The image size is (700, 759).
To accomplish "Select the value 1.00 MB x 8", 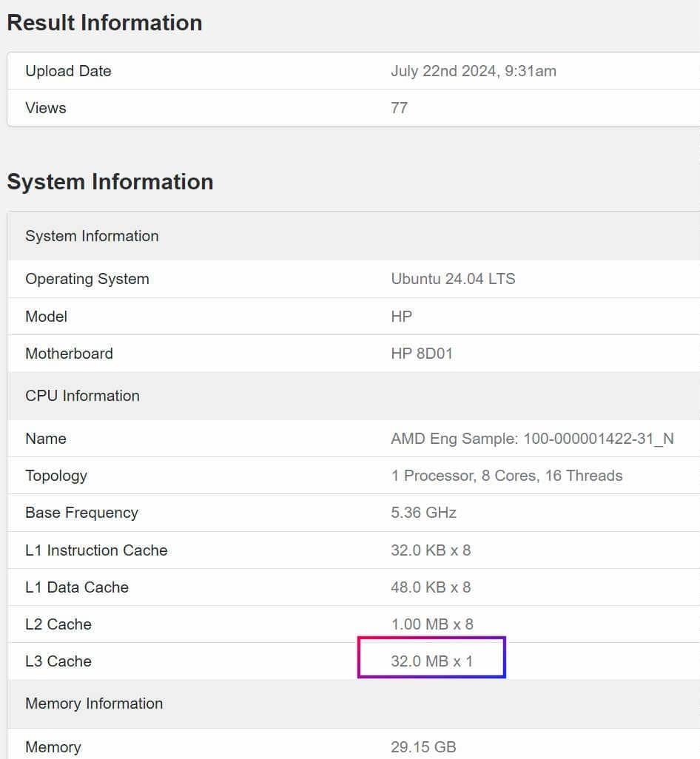I will click(x=432, y=624).
